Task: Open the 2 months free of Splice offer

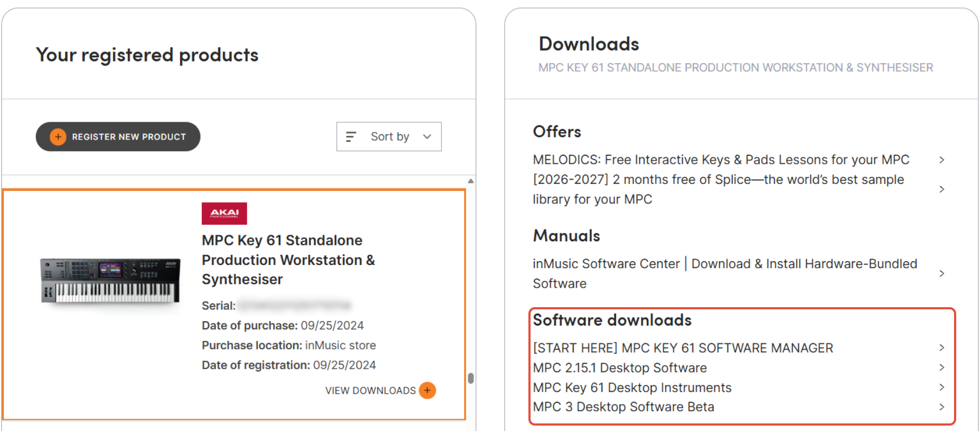Action: (x=718, y=189)
